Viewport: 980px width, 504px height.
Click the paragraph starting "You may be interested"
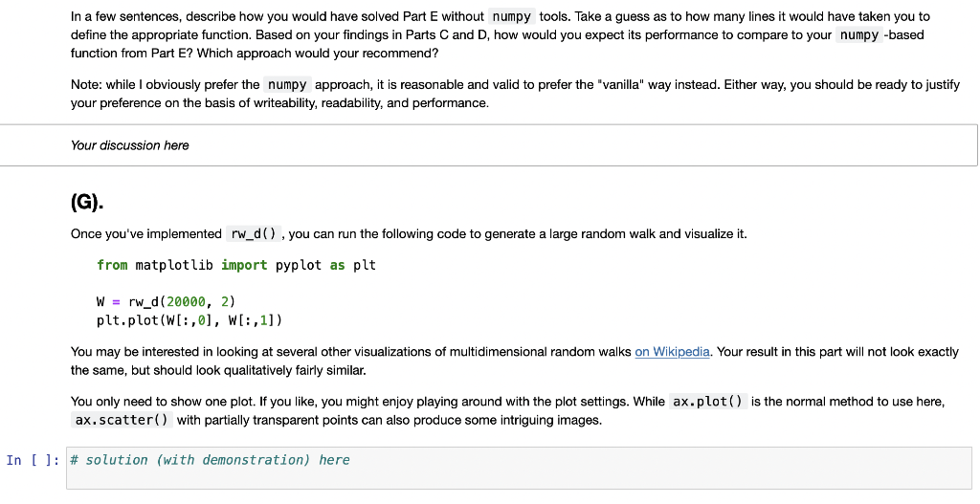click(x=514, y=361)
